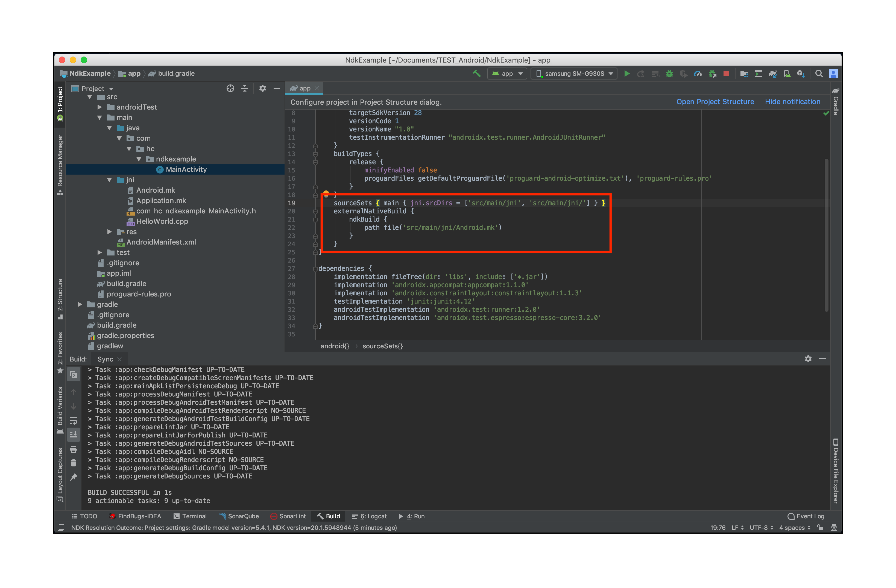Open the samsung SM-G930S device dropdown

[x=574, y=73]
